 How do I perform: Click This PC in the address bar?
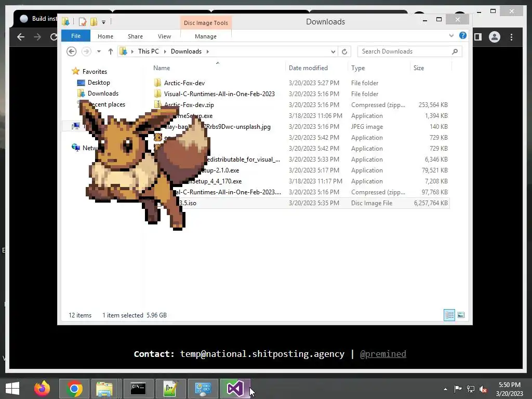(148, 51)
